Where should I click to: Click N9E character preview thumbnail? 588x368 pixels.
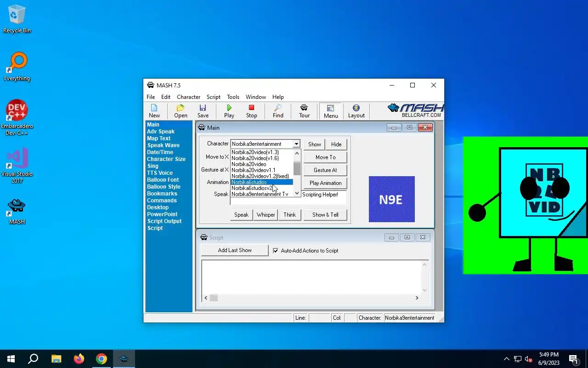click(x=392, y=199)
